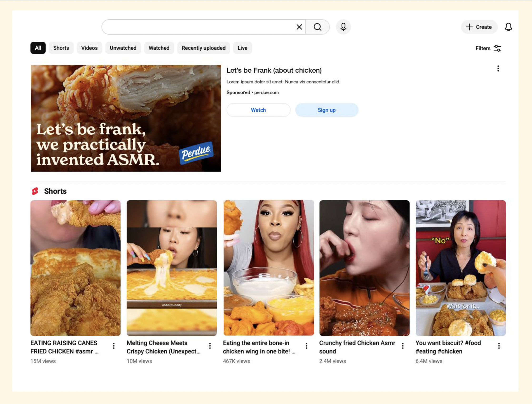
Task: Start voice search with the microphone icon
Action: tap(343, 27)
